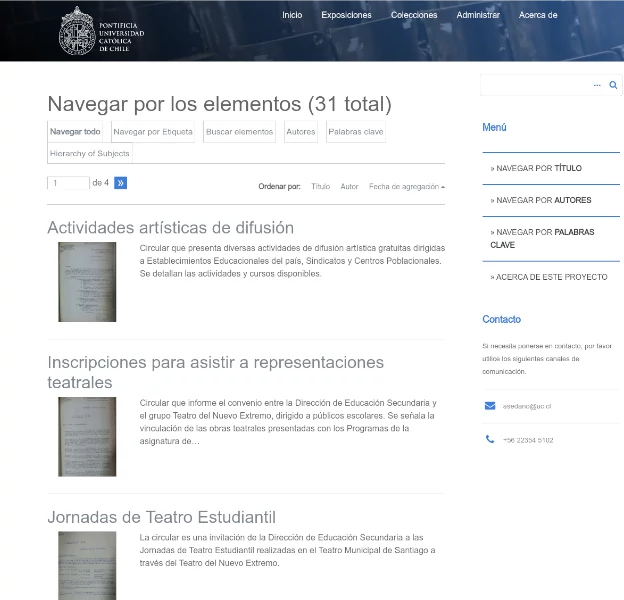Select the Palabras clave tab
The image size is (624, 600).
tap(355, 132)
